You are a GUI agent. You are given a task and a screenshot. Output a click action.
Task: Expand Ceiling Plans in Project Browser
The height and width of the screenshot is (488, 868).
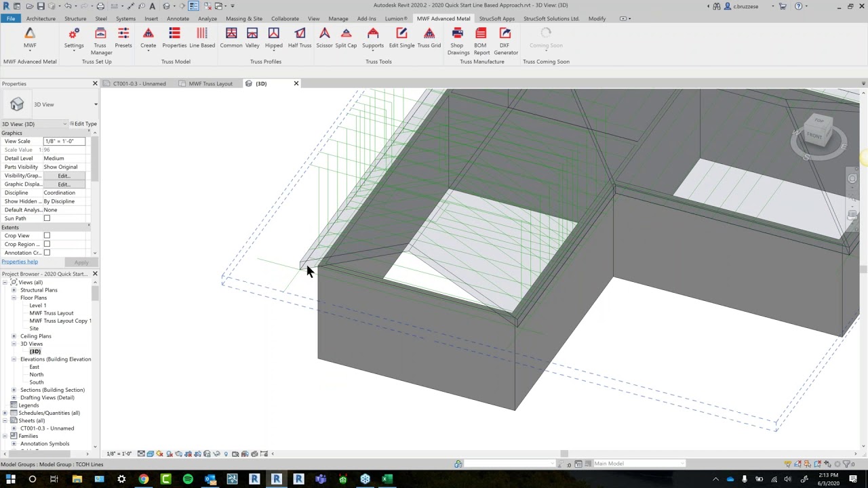(14, 336)
